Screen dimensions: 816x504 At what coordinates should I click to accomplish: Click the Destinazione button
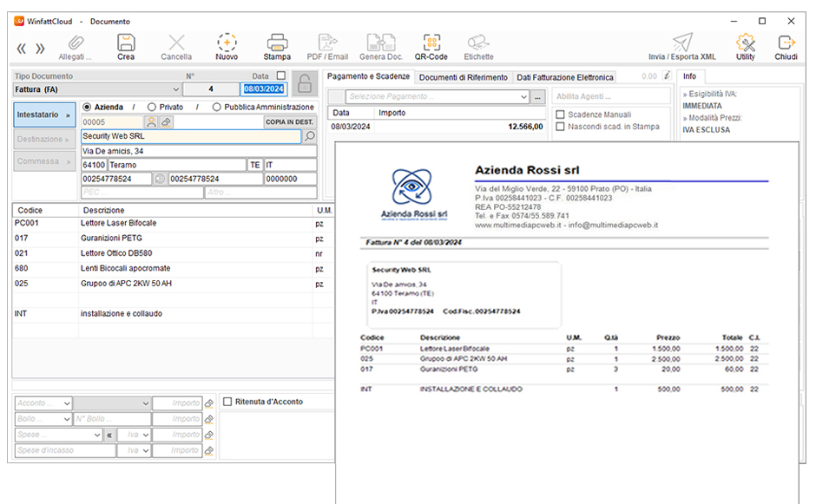(x=44, y=139)
